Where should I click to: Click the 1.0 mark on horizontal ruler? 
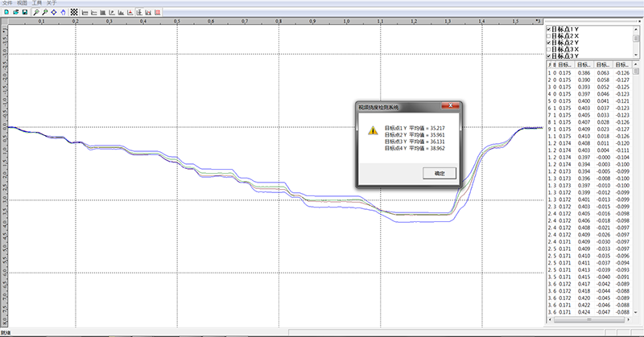click(346, 21)
